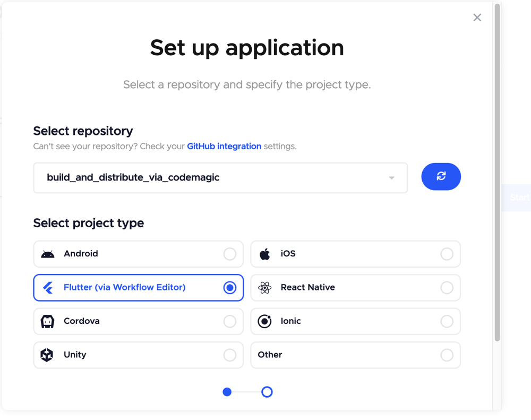Select the Android radio button
This screenshot has width=531, height=420.
click(229, 254)
